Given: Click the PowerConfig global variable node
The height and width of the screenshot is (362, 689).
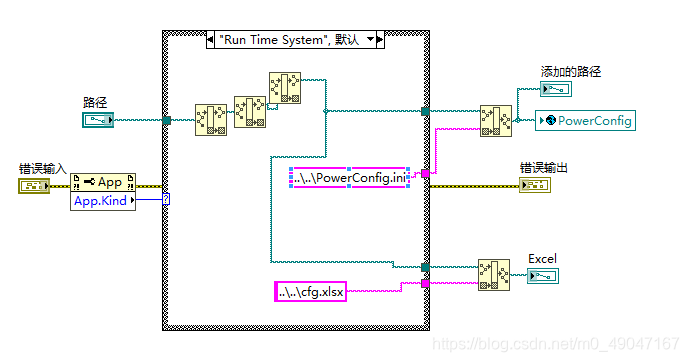Looking at the screenshot, I should (585, 120).
